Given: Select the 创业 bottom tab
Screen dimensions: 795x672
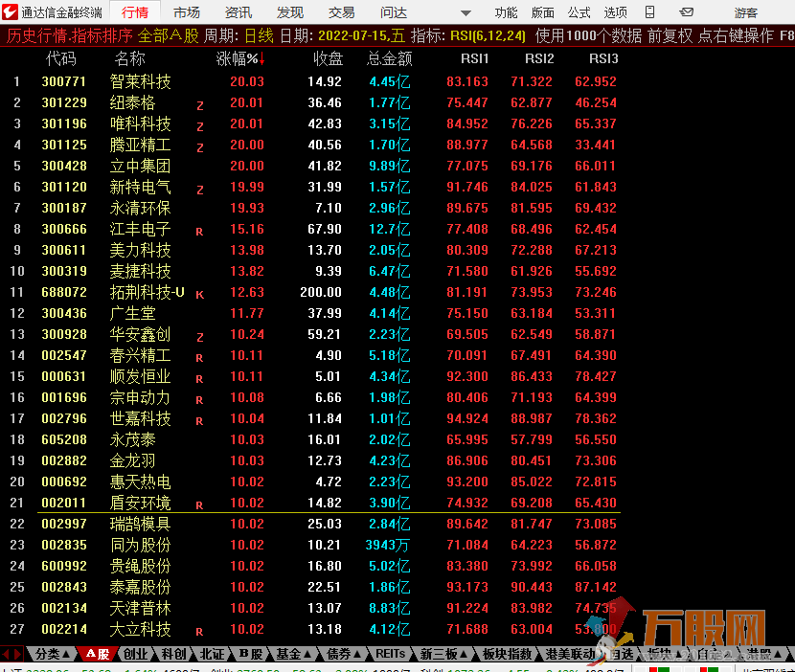Looking at the screenshot, I should 136,654.
